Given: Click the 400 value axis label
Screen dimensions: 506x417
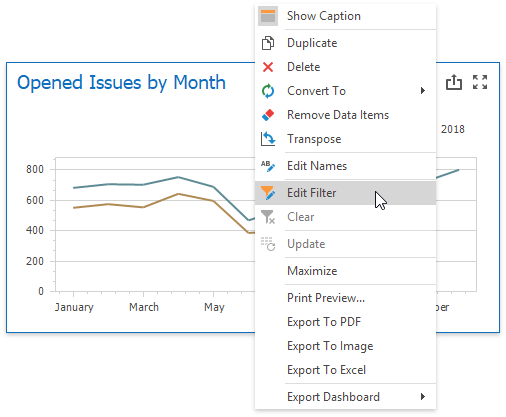Looking at the screenshot, I should [35, 230].
